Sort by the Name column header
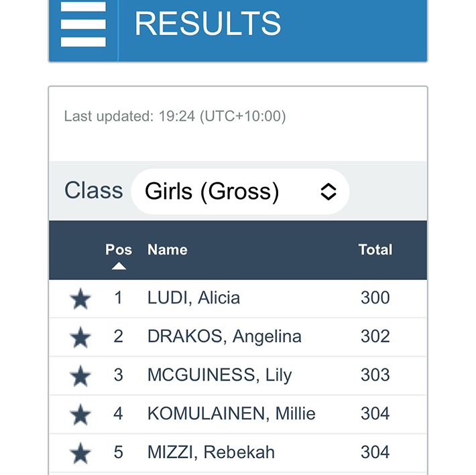Image resolution: width=476 pixels, height=475 pixels. pyautogui.click(x=167, y=250)
